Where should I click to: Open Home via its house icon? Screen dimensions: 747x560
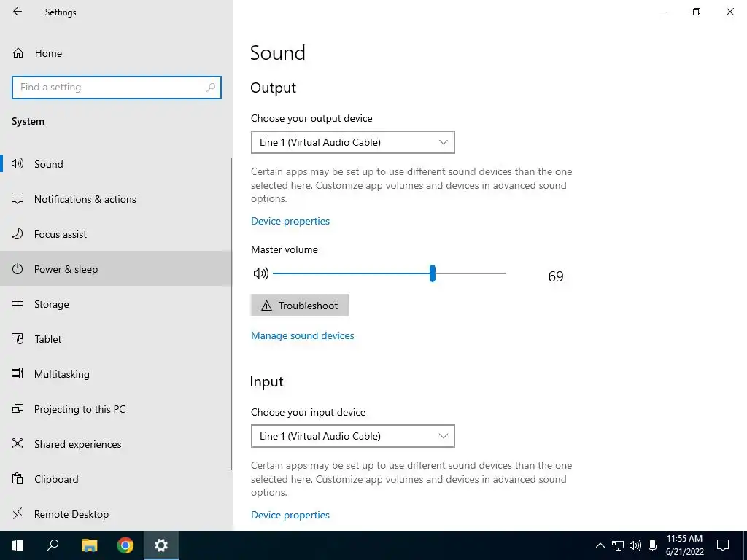tap(18, 52)
